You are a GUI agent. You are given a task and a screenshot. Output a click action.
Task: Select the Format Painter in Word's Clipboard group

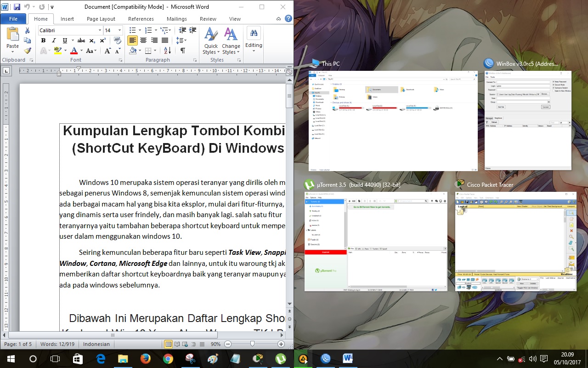28,51
